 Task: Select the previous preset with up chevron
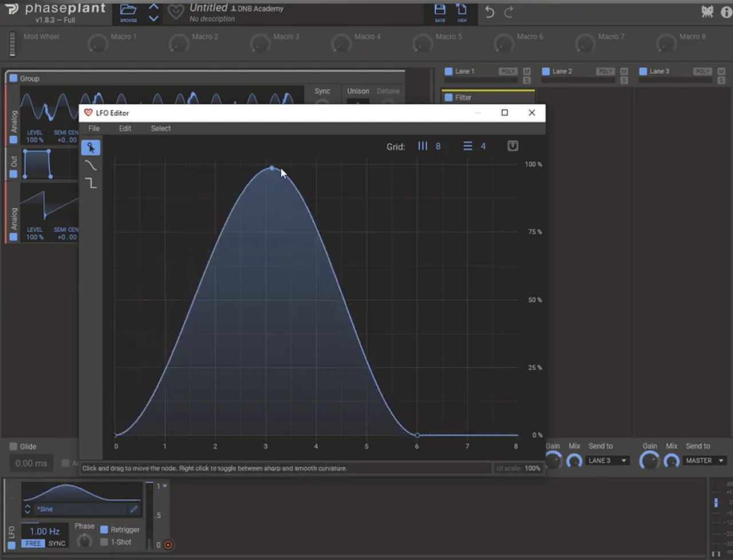[153, 7]
